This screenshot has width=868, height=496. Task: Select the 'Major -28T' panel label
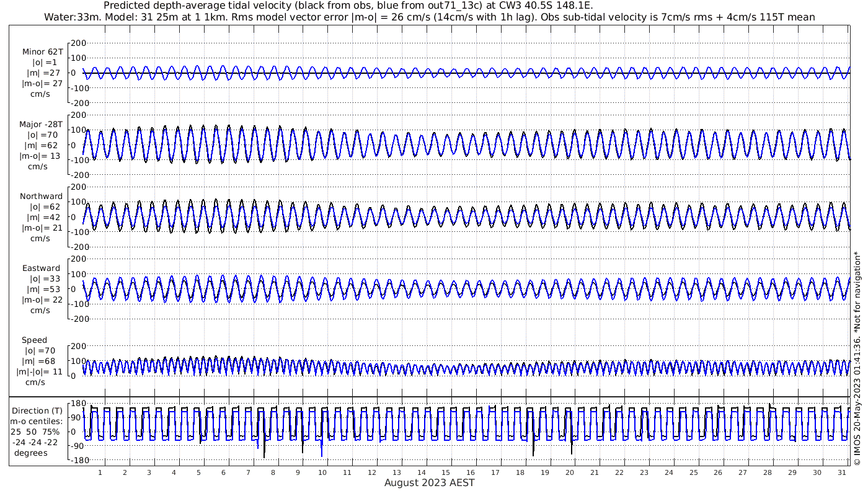pos(41,125)
